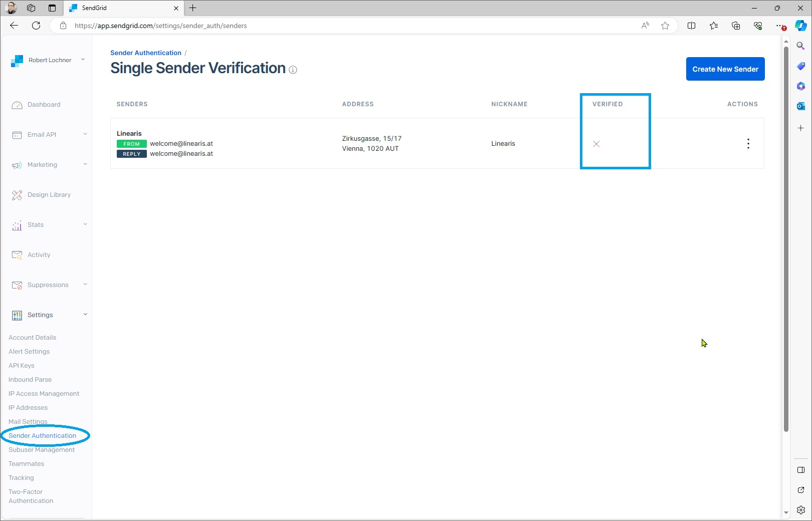Open the Collections icon

coord(736,26)
